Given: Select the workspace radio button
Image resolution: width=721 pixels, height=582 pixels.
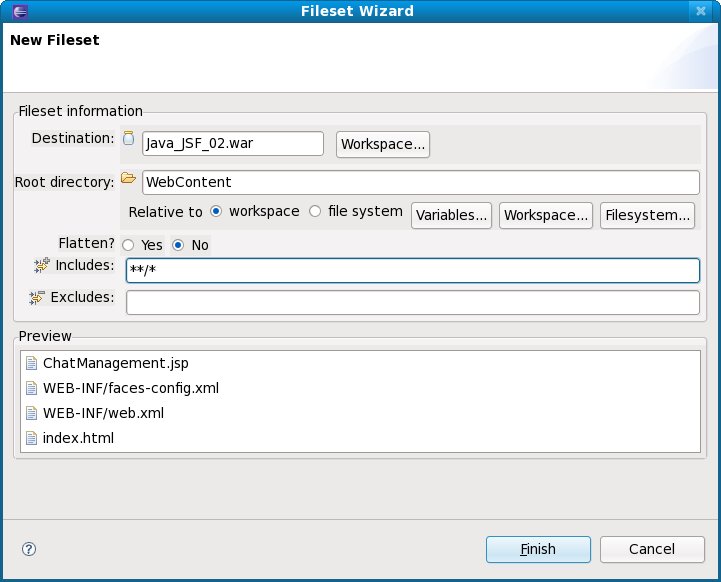Looking at the screenshot, I should [216, 212].
